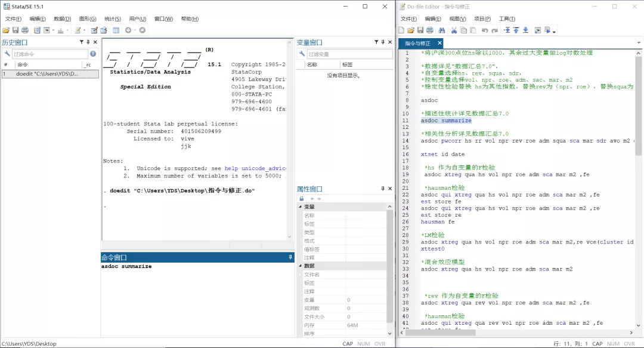Expand the Graph toolbar dropdown arrow
Image resolution: width=644 pixels, height=348 pixels.
click(69, 30)
